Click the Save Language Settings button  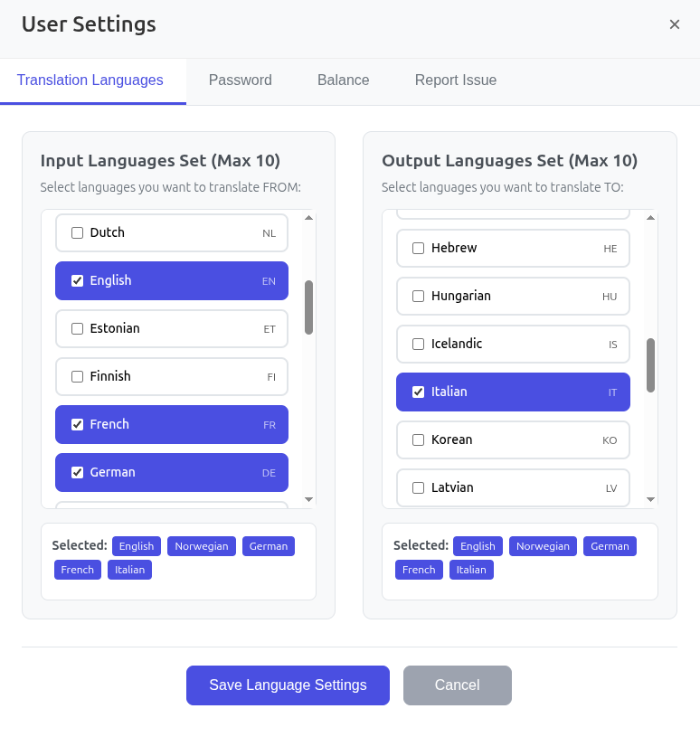(288, 685)
